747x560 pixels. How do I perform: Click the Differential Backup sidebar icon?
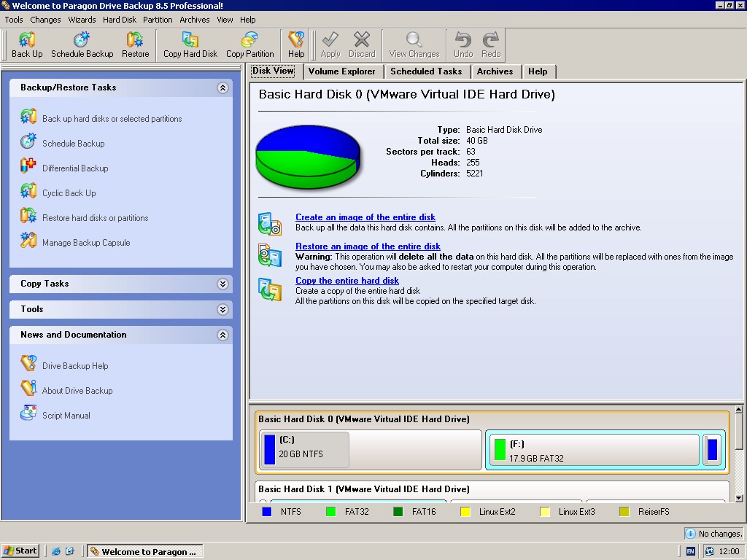[28, 166]
